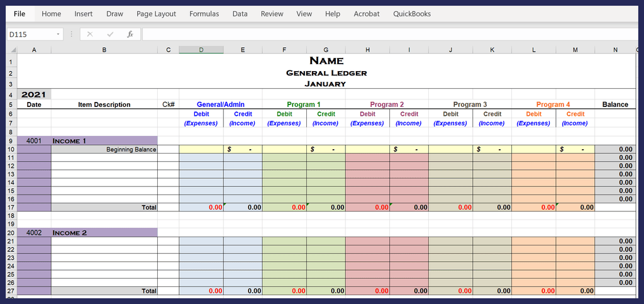The width and height of the screenshot is (644, 304).
Task: Select row 27 header
Action: click(12, 291)
